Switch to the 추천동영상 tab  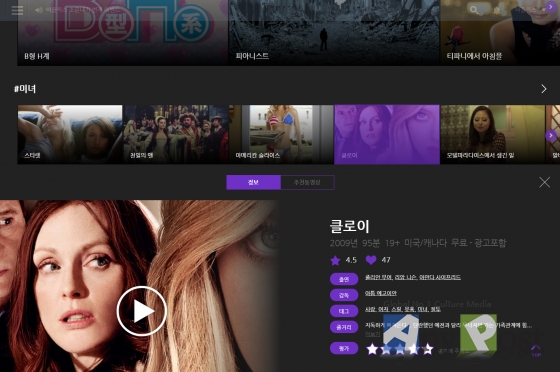(307, 182)
